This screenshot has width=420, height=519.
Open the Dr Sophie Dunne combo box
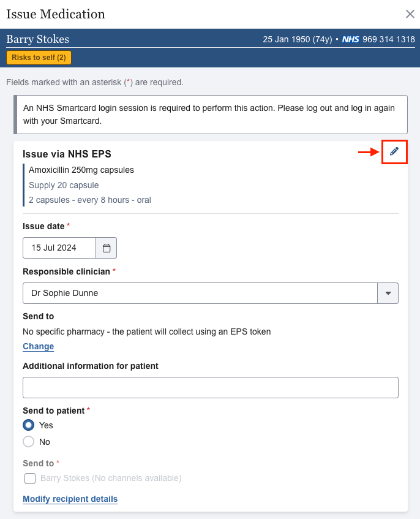point(200,294)
